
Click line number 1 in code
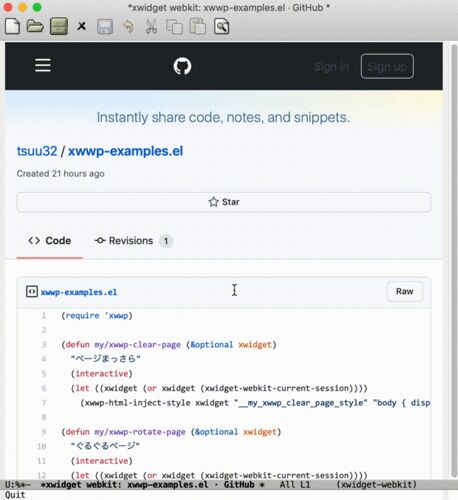coord(44,315)
